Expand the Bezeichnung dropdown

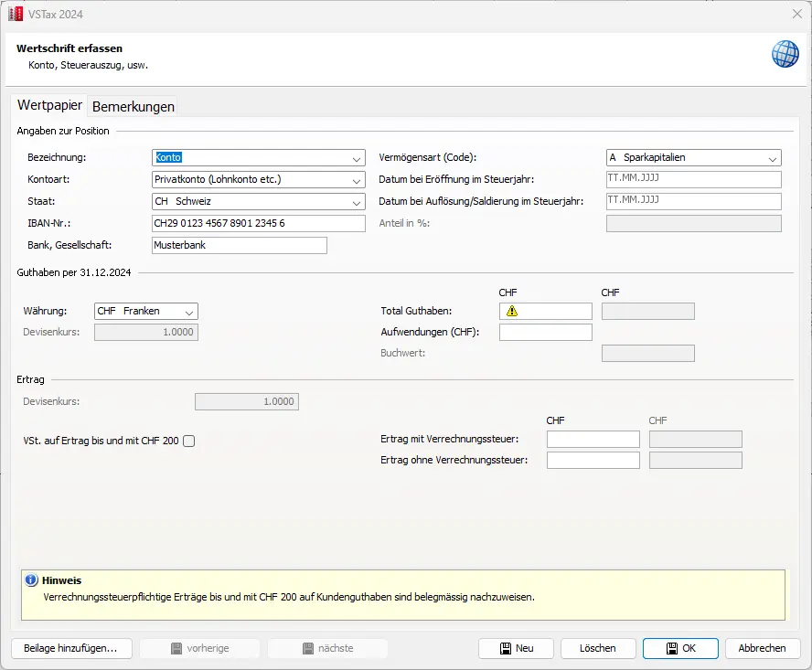[x=356, y=158]
